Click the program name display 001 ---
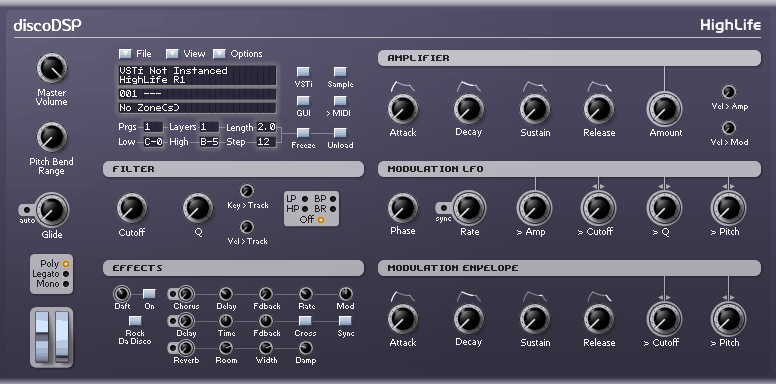The height and width of the screenshot is (384, 776). [x=197, y=94]
